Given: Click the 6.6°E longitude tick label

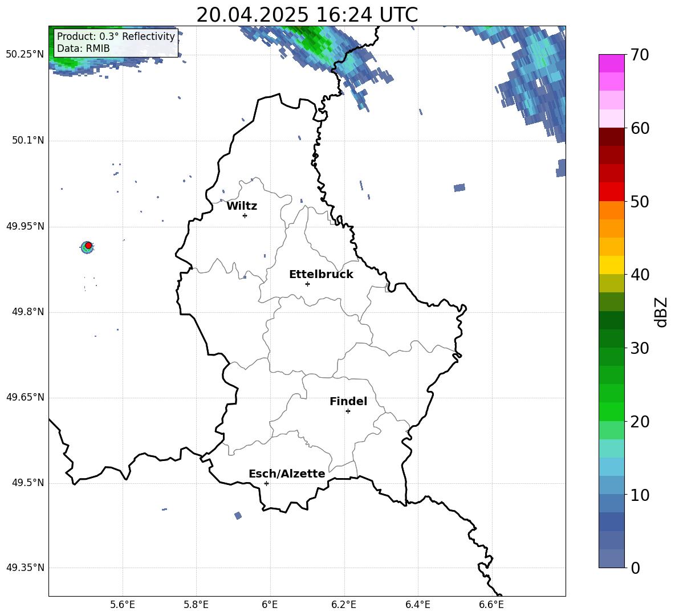Looking at the screenshot, I should point(491,605).
